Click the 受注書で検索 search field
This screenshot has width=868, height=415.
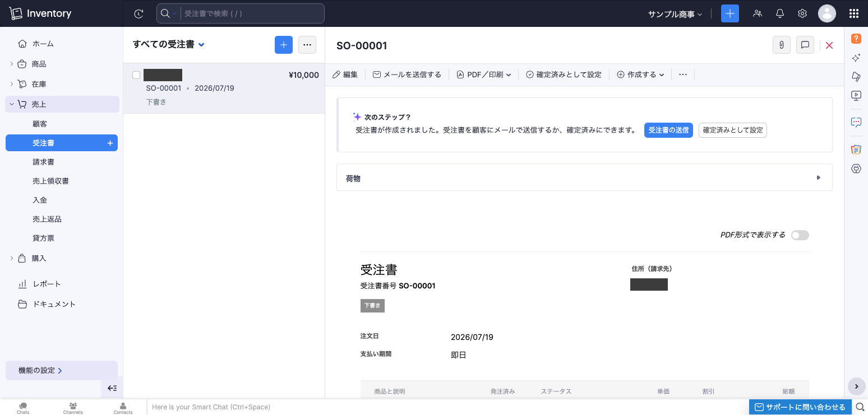pyautogui.click(x=252, y=13)
